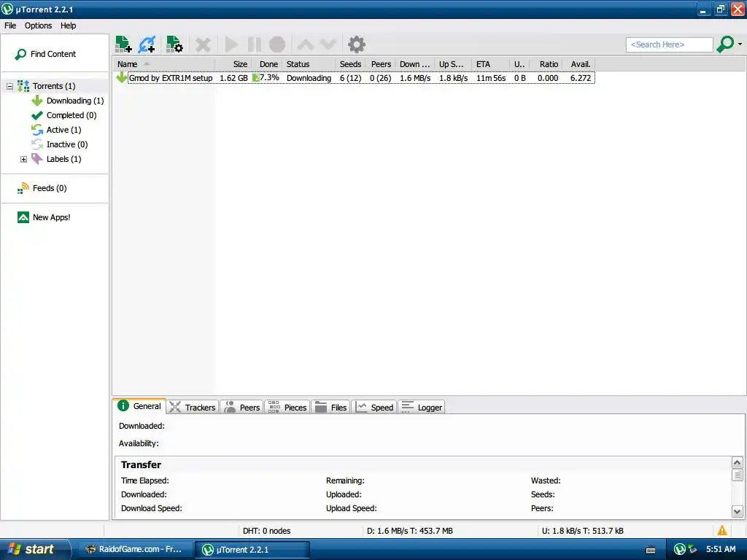Click DHT: 0 nodes status entry
This screenshot has height=560, width=747.
click(x=266, y=531)
